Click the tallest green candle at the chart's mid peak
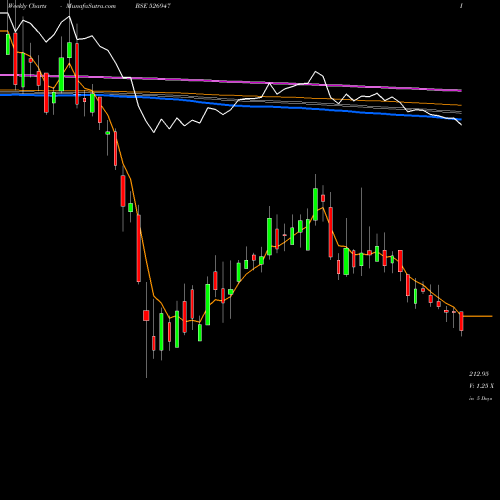The image size is (500, 500). 315,204
